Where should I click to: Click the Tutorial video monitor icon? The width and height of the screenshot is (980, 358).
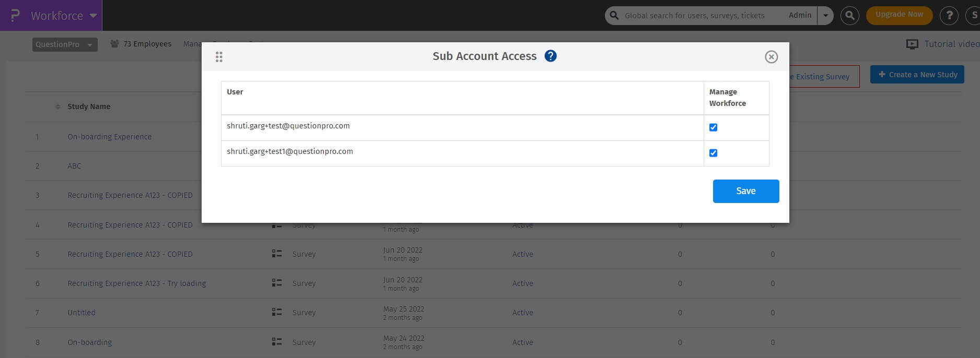(x=912, y=44)
